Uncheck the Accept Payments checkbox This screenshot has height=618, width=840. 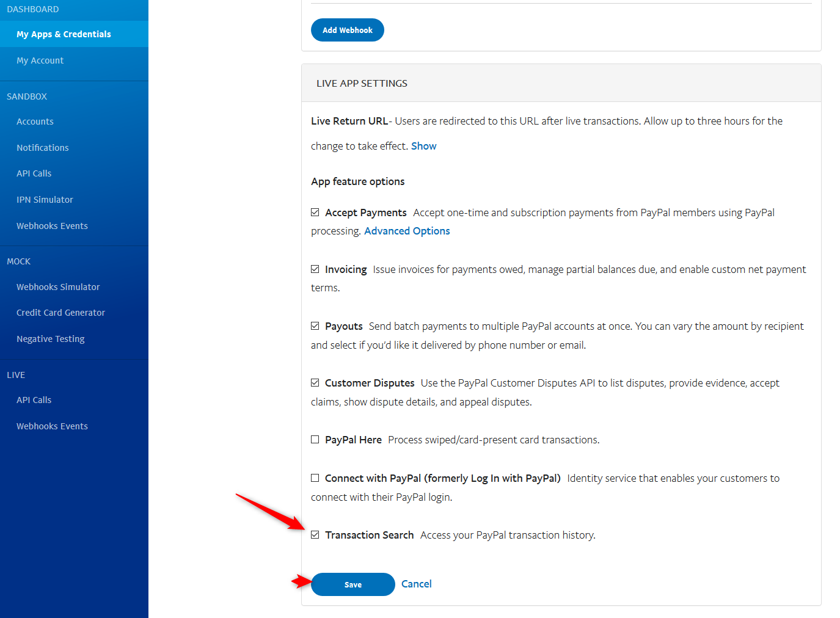click(x=315, y=213)
